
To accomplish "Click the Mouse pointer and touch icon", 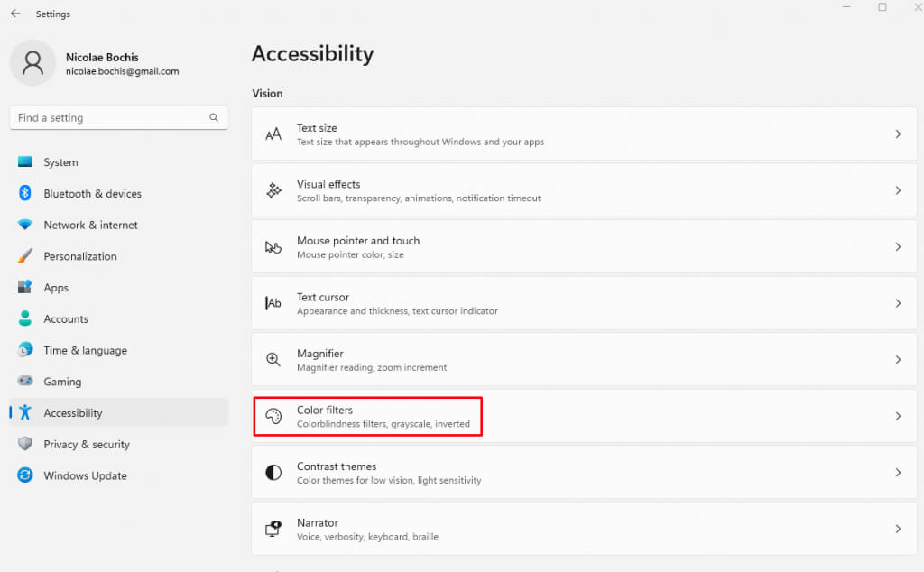I will click(273, 247).
